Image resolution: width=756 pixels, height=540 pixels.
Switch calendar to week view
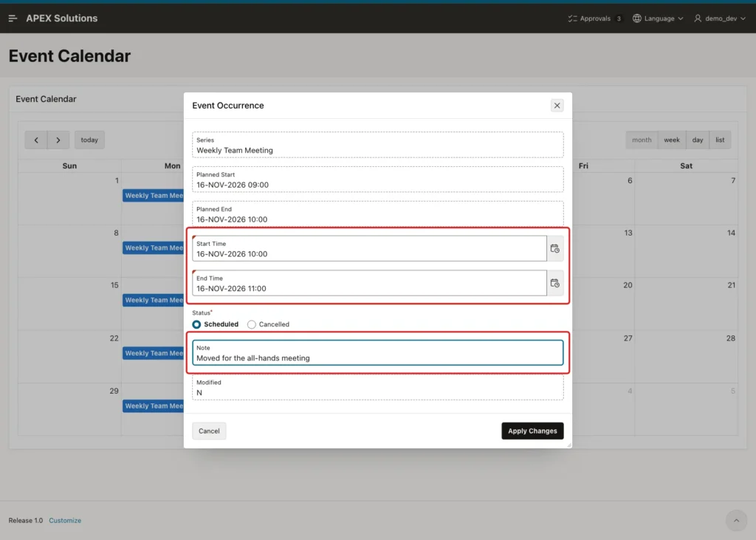(x=672, y=140)
